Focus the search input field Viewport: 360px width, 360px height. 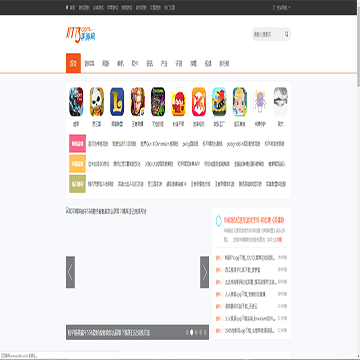(x=268, y=34)
